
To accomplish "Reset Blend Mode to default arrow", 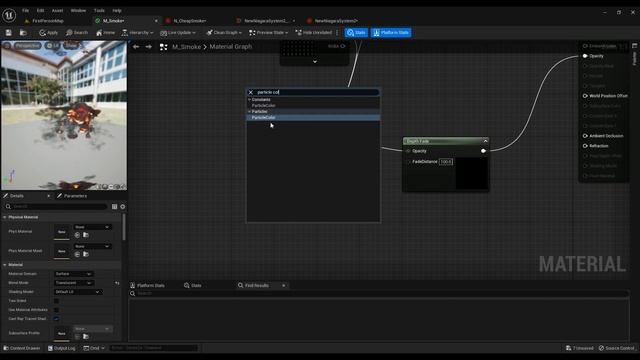I will coord(117,283).
